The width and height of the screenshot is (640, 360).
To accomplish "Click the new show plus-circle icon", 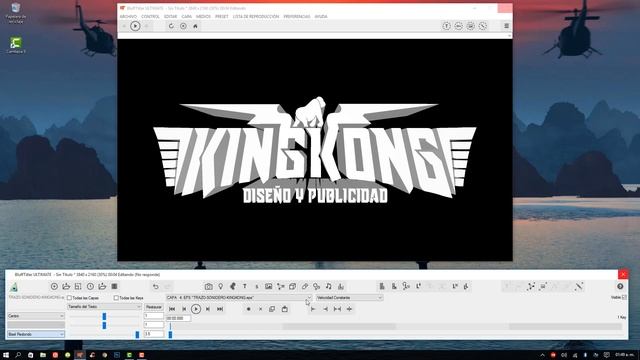I will pyautogui.click(x=54, y=287).
